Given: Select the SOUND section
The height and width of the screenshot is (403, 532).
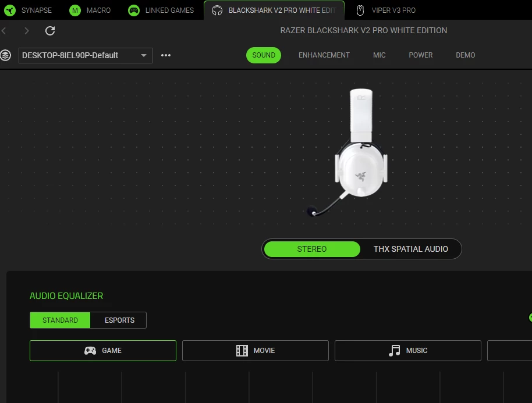Looking at the screenshot, I should coord(264,55).
